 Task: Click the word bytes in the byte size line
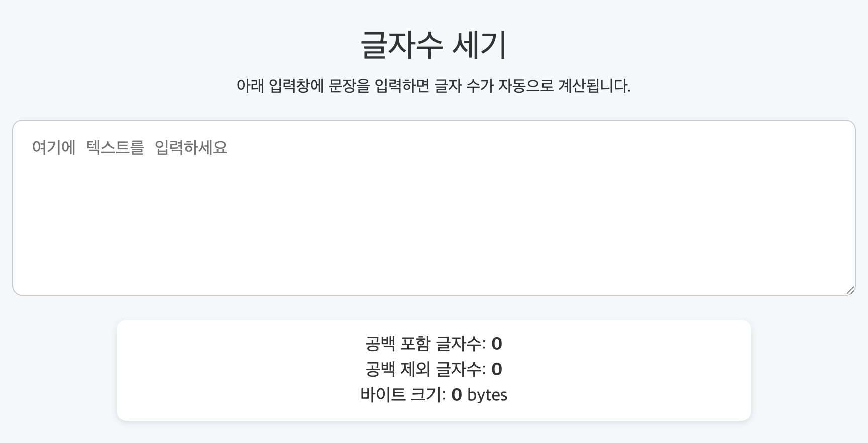(x=487, y=395)
